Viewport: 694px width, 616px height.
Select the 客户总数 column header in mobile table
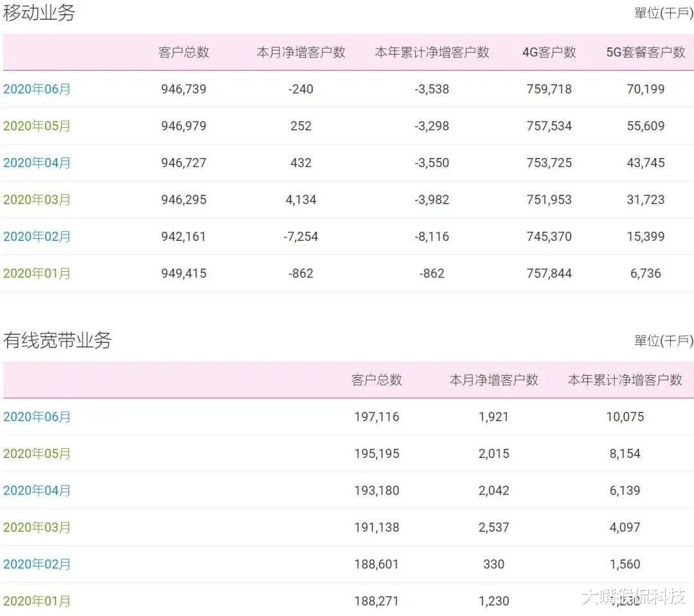click(x=182, y=53)
